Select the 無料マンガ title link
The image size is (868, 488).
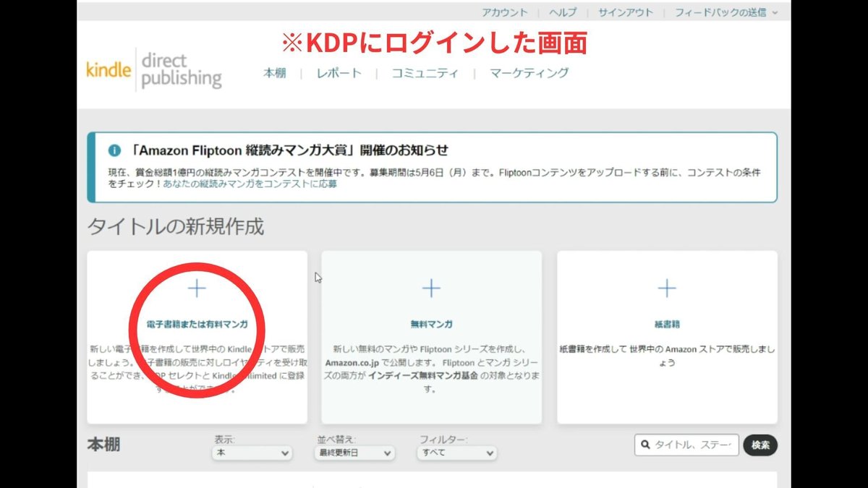[431, 325]
